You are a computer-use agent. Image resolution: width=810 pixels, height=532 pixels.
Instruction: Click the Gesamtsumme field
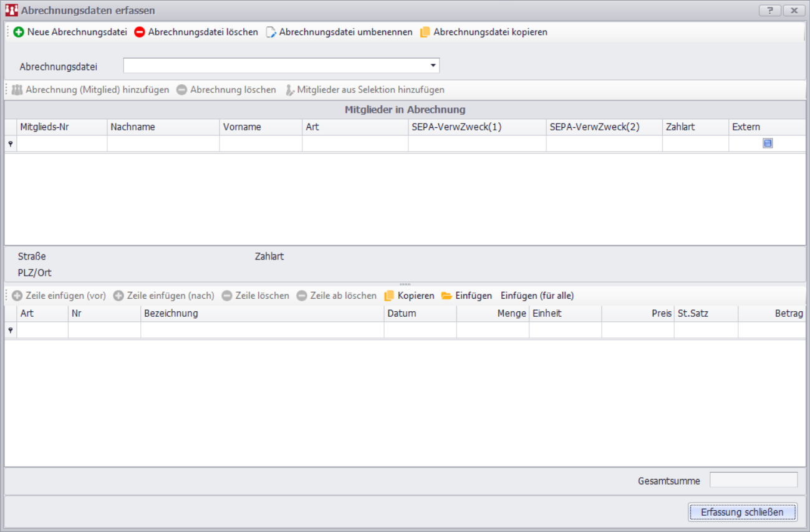[x=753, y=480]
